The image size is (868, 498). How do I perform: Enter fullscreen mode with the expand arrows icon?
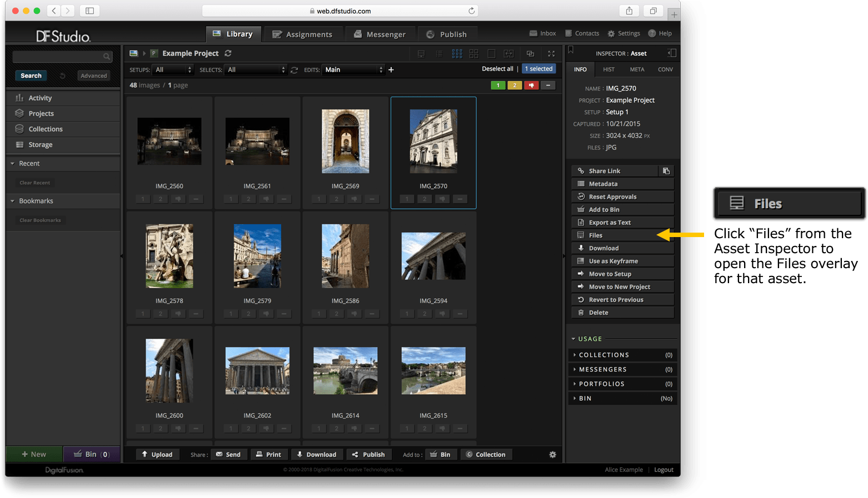[551, 53]
